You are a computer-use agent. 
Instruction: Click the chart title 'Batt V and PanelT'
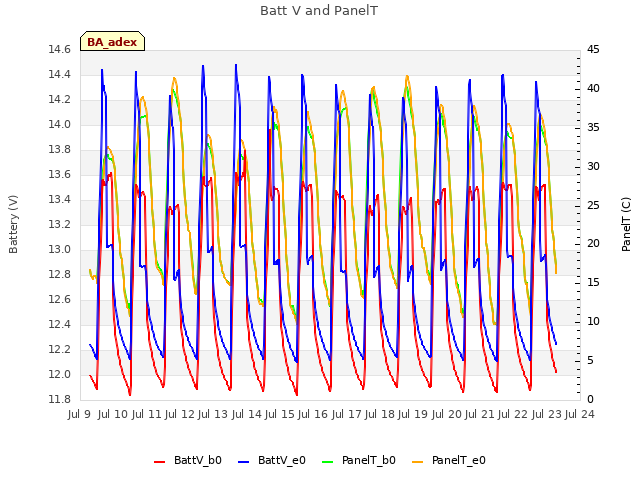(x=319, y=10)
